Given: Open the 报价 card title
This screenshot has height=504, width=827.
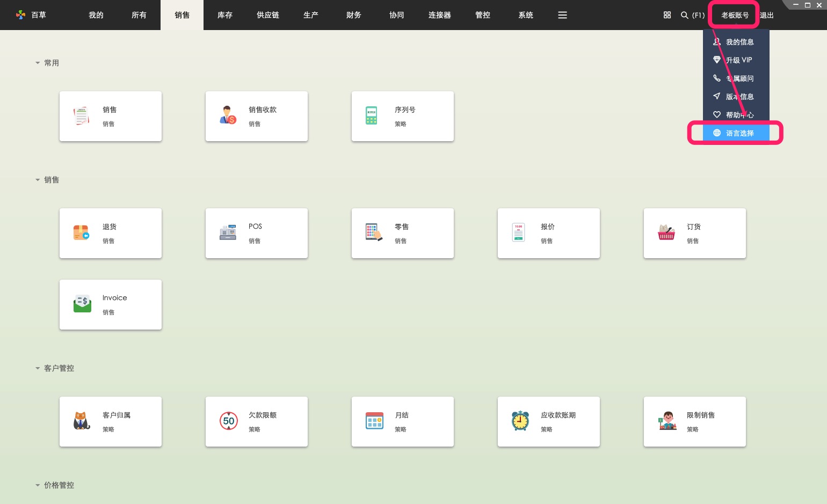Looking at the screenshot, I should (x=548, y=227).
